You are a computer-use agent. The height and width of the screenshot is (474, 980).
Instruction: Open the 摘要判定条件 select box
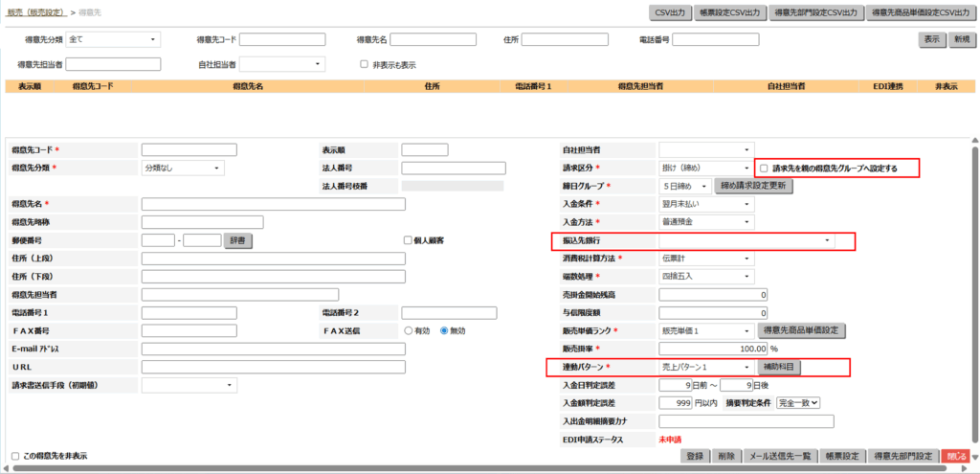point(799,403)
